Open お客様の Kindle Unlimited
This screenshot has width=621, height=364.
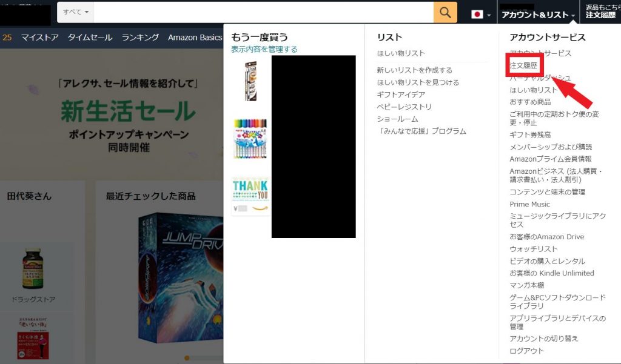[x=552, y=273]
